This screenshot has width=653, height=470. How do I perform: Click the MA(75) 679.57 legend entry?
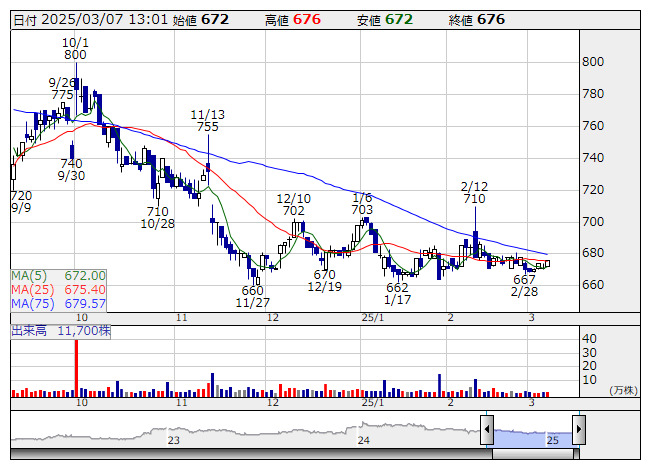click(x=58, y=304)
